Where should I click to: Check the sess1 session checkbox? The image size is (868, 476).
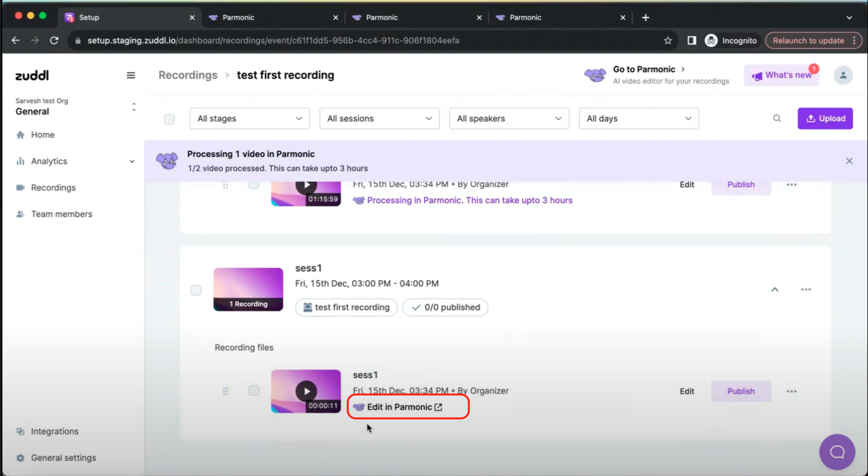196,290
